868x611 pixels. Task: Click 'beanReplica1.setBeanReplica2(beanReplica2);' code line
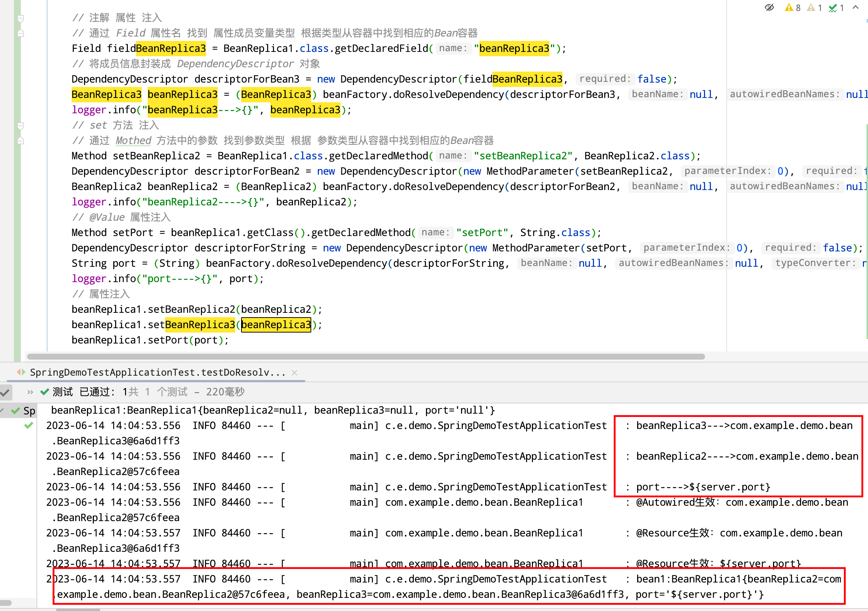coord(197,310)
